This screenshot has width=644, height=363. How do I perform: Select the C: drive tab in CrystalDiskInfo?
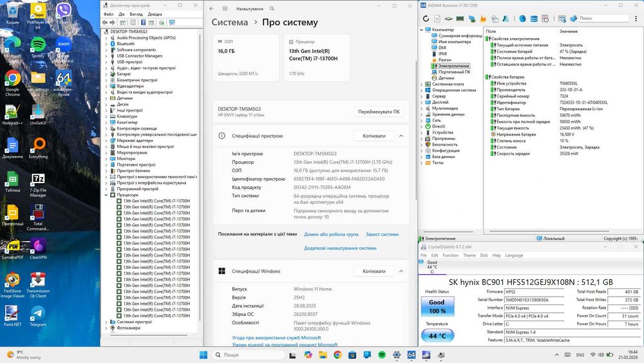[432, 267]
